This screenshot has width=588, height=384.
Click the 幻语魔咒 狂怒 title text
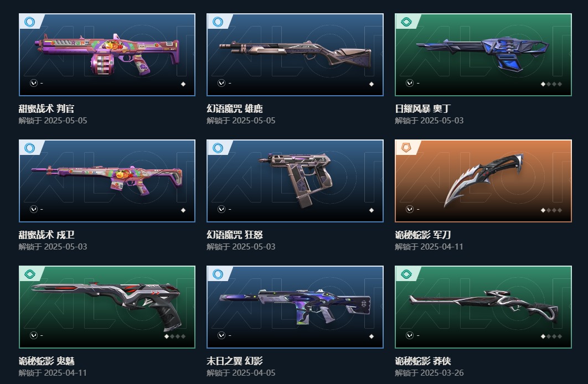click(x=235, y=235)
